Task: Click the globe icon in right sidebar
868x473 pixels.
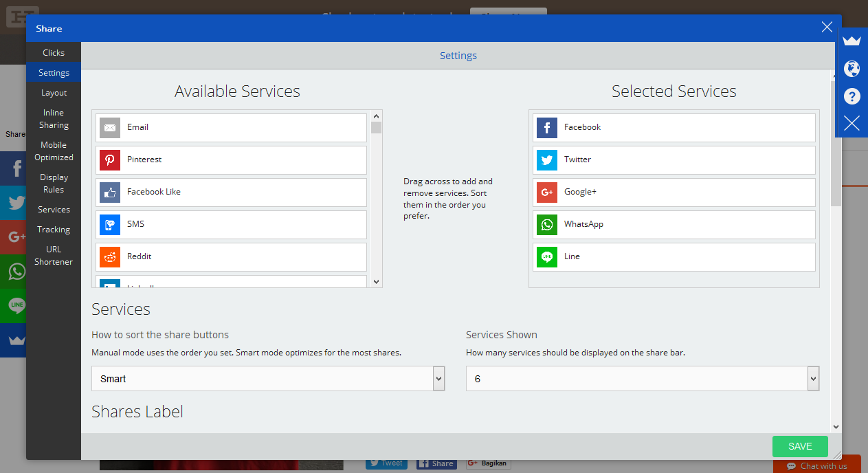Action: pos(852,69)
